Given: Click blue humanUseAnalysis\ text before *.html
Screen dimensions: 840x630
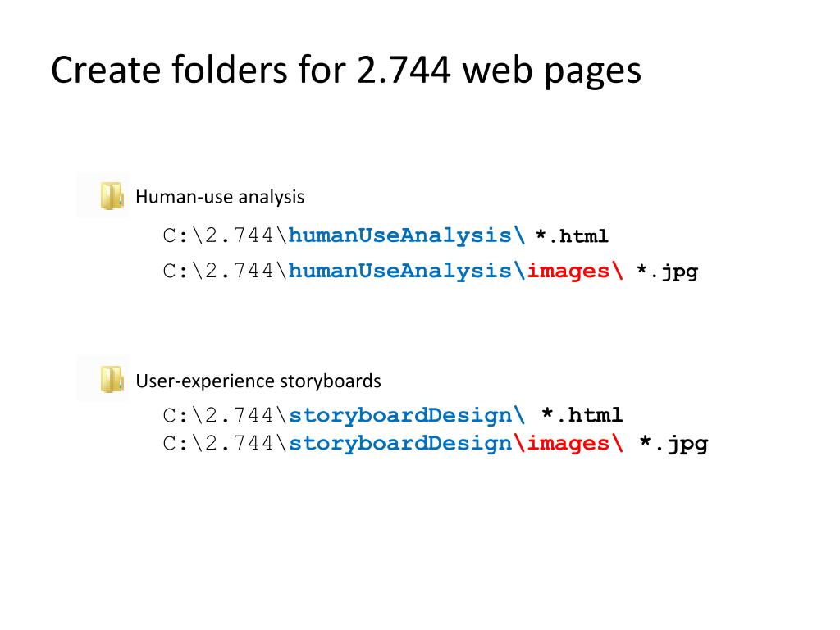Looking at the screenshot, I should coord(407,235).
